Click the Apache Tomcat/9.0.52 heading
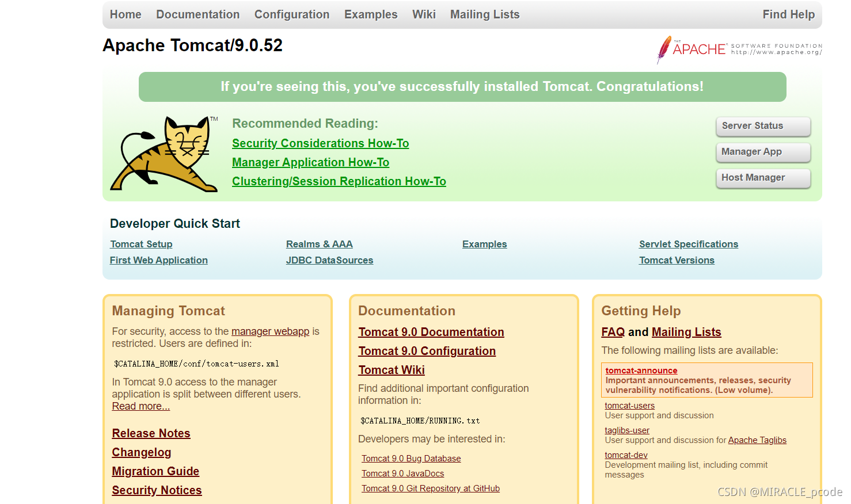This screenshot has height=504, width=851. click(192, 45)
